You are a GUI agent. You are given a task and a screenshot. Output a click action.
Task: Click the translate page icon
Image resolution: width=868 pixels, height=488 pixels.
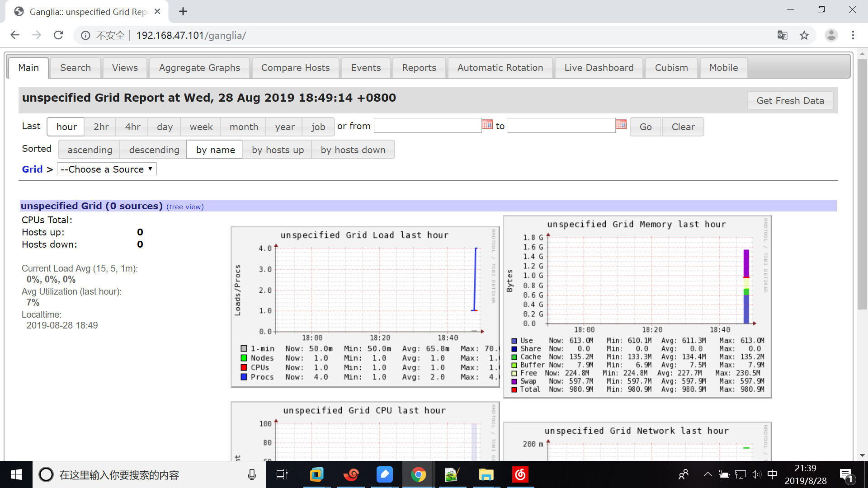tap(782, 35)
